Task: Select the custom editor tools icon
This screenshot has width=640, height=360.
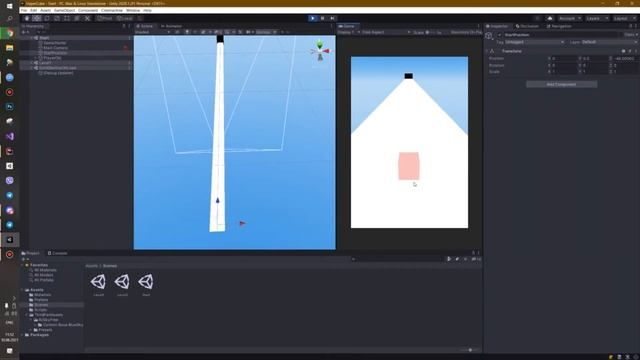Action: point(87,18)
